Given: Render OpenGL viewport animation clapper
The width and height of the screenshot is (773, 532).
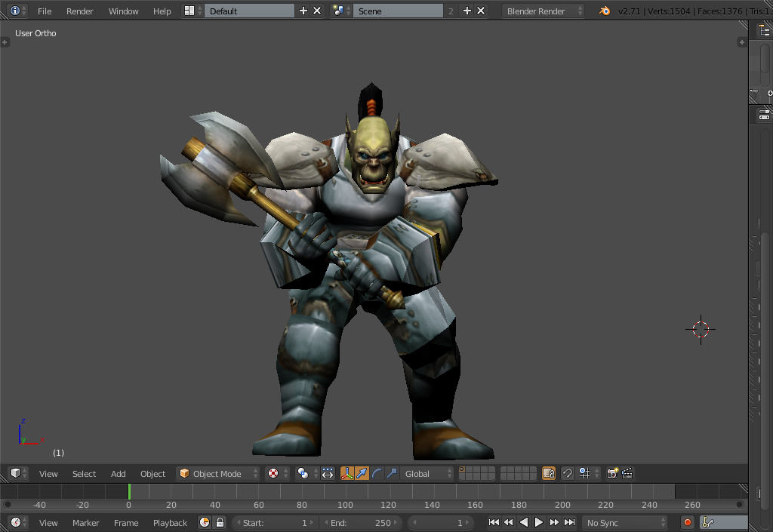Looking at the screenshot, I should pyautogui.click(x=627, y=473).
